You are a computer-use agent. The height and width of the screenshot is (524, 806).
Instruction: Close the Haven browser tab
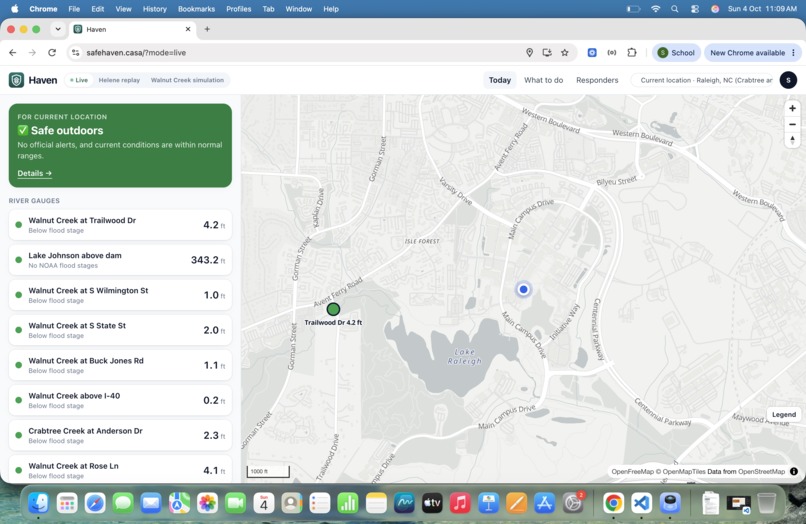(188, 29)
